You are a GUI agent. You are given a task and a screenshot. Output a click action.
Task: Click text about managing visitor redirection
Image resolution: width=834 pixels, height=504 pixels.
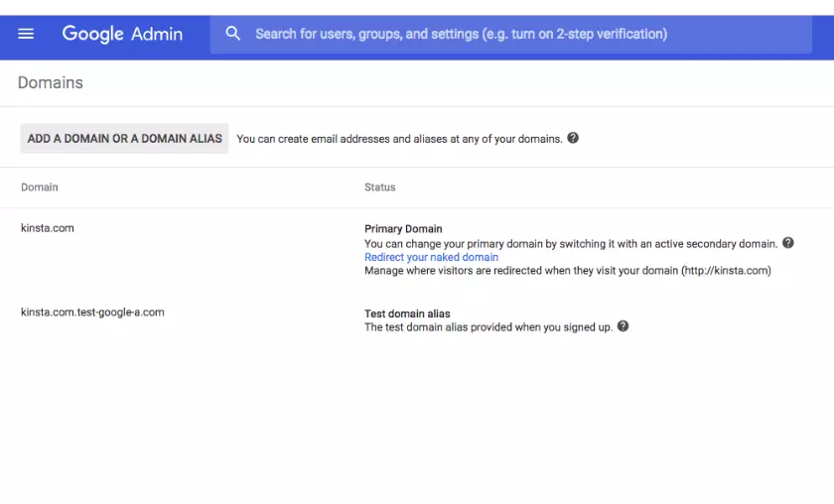click(568, 271)
